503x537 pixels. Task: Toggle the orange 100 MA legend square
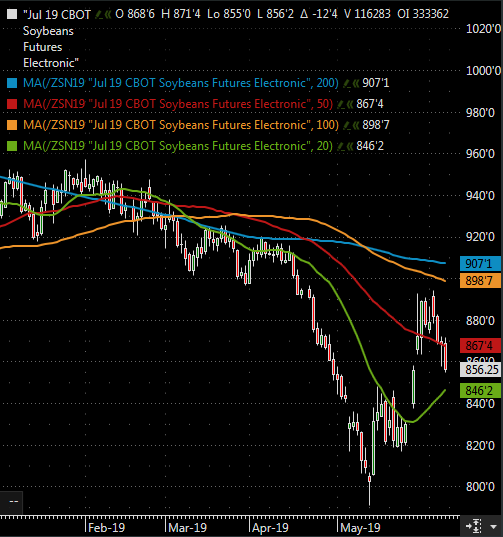[12, 125]
